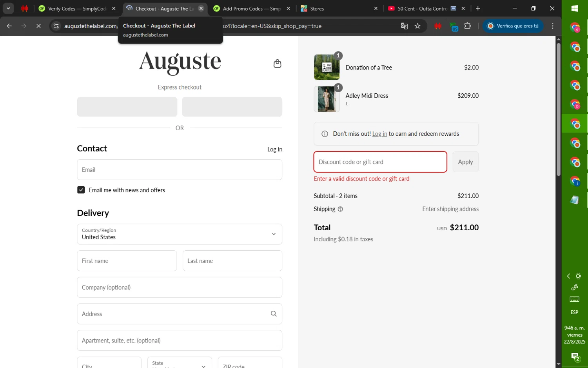
Task: Open the notepad-like taskbar app icon
Action: 575,200
